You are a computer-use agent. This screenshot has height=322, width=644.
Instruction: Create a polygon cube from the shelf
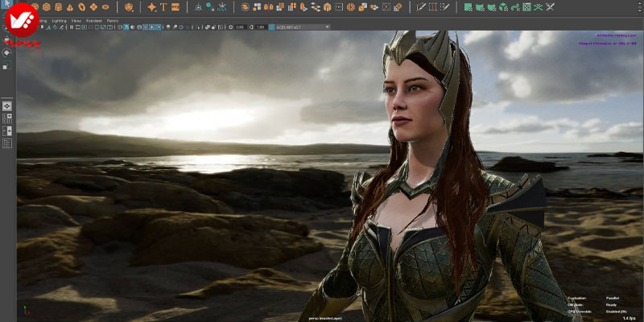point(47,7)
